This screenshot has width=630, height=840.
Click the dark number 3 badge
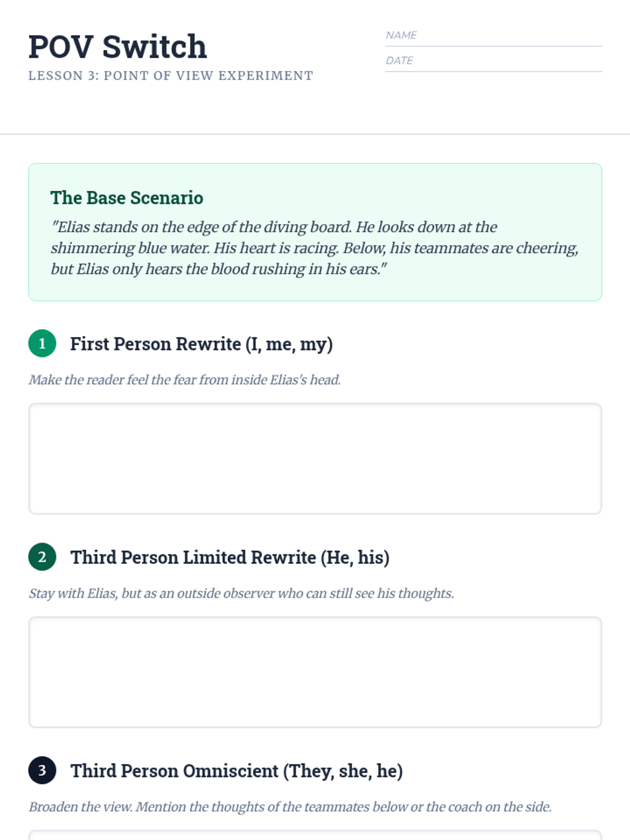[x=42, y=770]
